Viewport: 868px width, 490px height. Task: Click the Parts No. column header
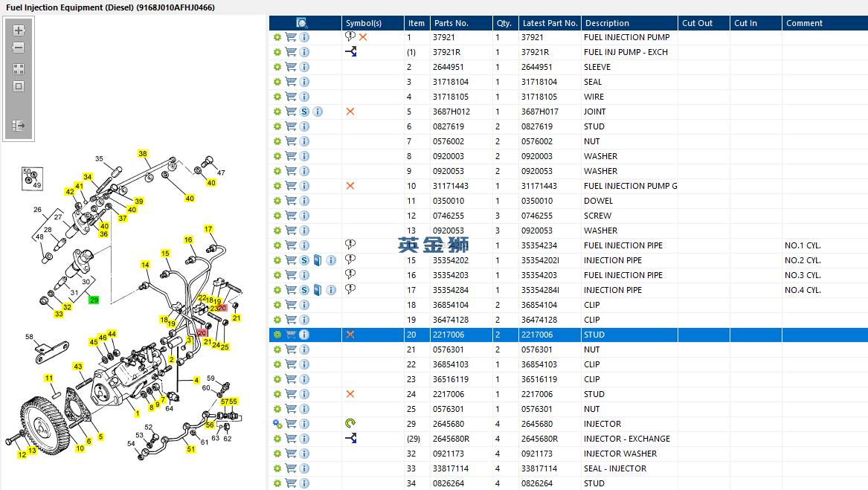pos(461,23)
